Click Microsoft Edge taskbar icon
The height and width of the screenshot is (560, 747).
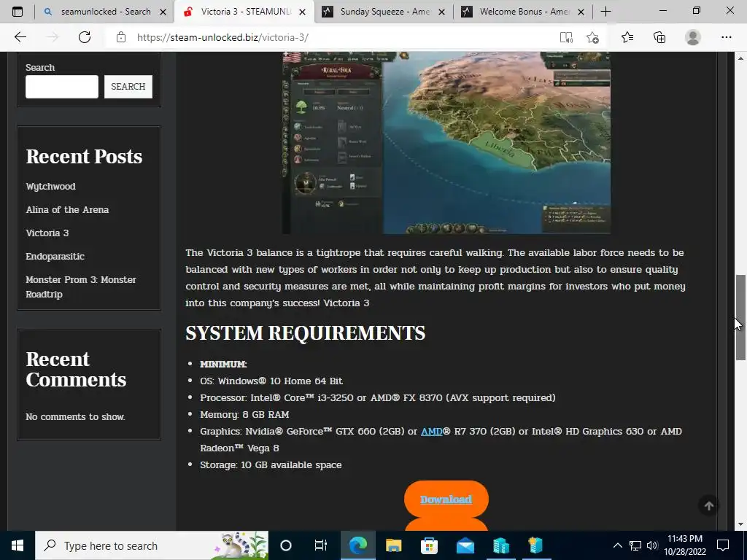357,545
